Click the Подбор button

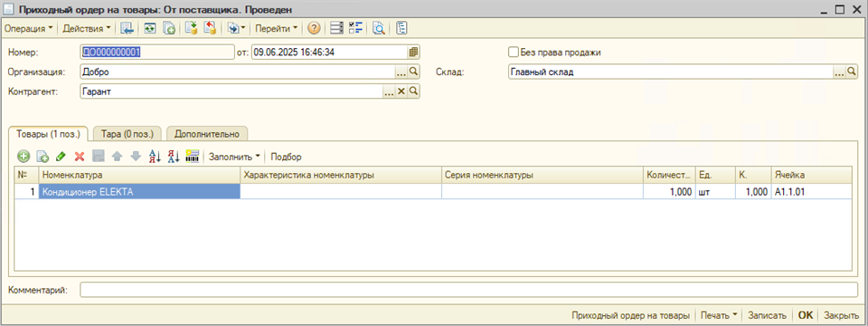[x=287, y=157]
